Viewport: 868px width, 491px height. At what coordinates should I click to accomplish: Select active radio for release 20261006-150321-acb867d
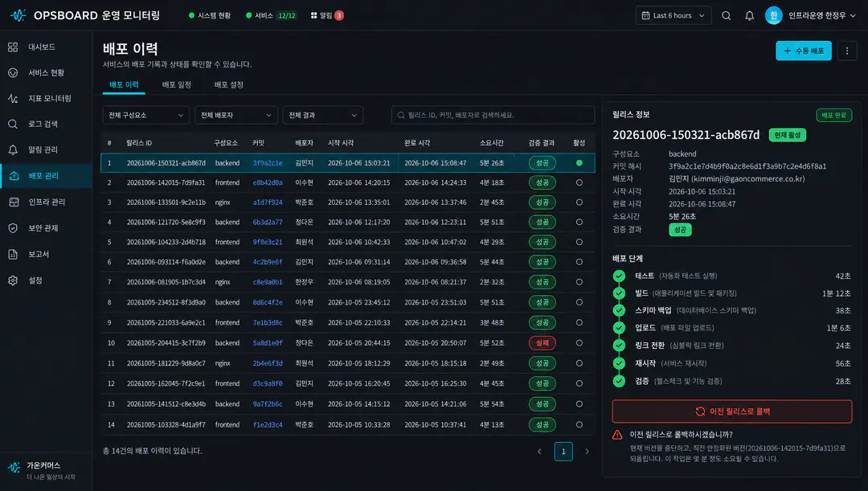coord(579,163)
